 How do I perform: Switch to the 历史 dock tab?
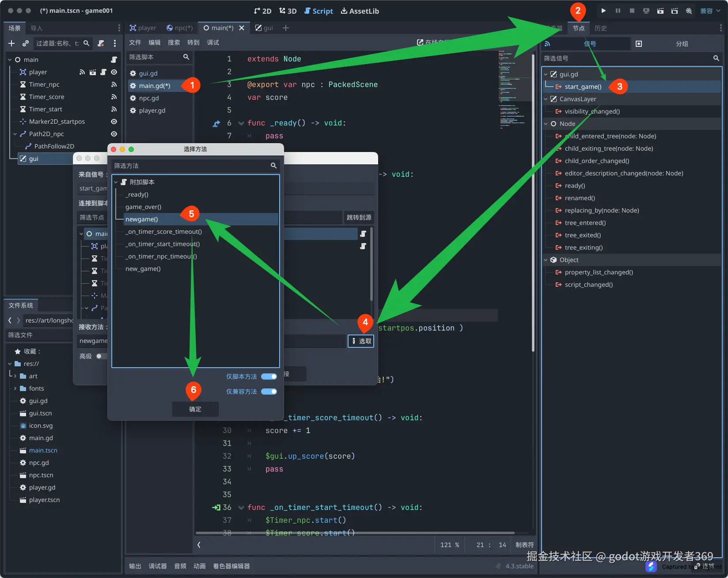tap(601, 28)
